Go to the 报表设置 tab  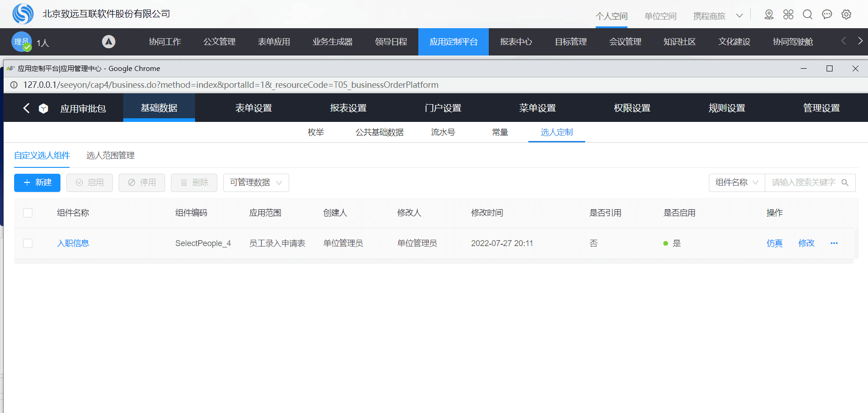click(x=348, y=108)
